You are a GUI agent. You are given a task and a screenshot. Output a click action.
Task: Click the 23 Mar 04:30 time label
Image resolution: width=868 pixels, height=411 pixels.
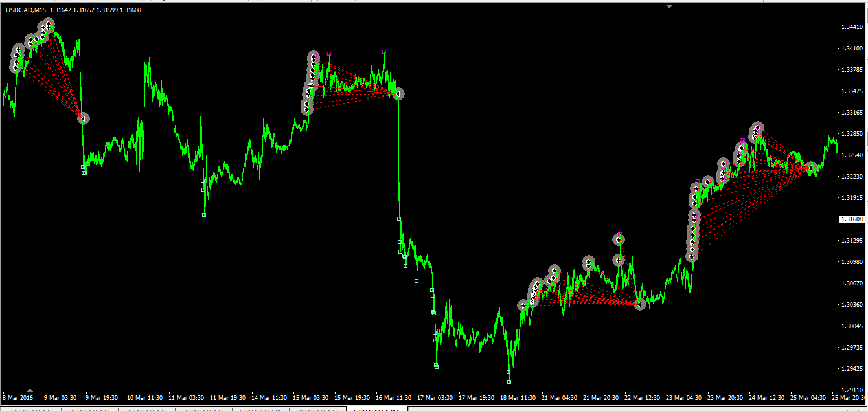click(684, 398)
